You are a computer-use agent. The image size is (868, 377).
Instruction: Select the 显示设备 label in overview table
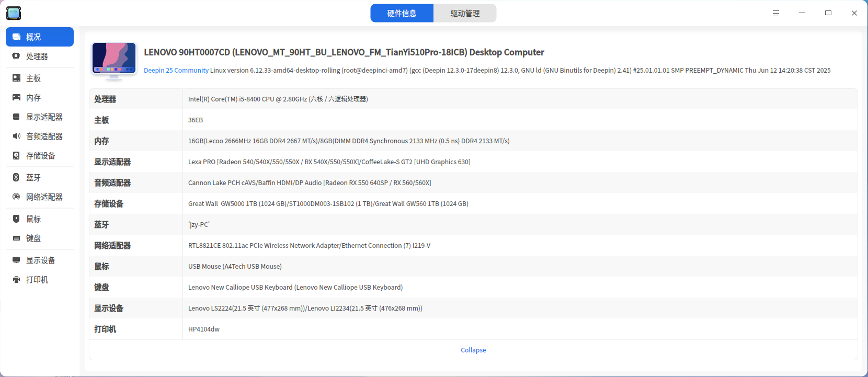[109, 308]
